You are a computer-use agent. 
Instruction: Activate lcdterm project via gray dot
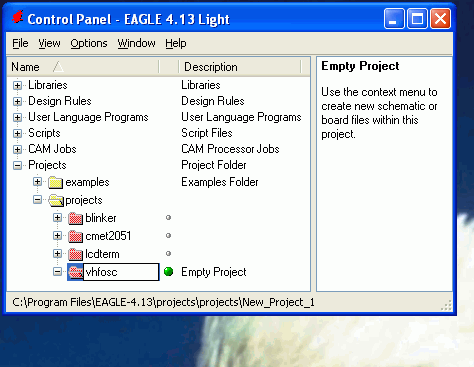click(168, 254)
